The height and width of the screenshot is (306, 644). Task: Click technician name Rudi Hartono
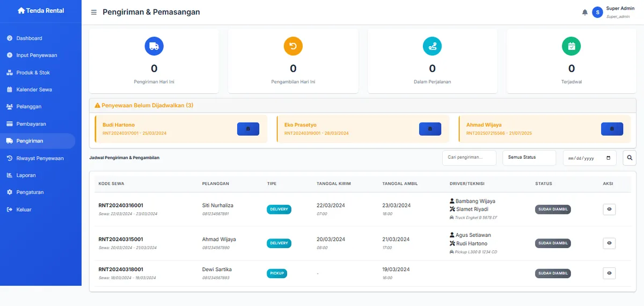[472, 243]
